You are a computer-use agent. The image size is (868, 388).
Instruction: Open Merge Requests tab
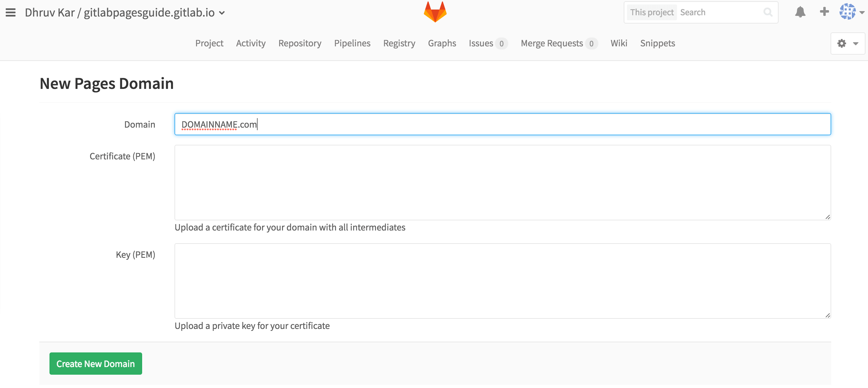552,43
